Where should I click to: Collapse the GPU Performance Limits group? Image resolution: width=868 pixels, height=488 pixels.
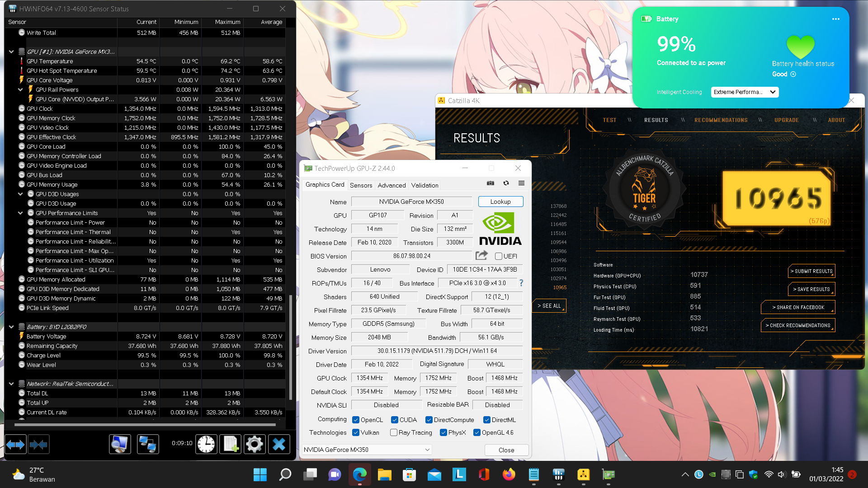20,213
